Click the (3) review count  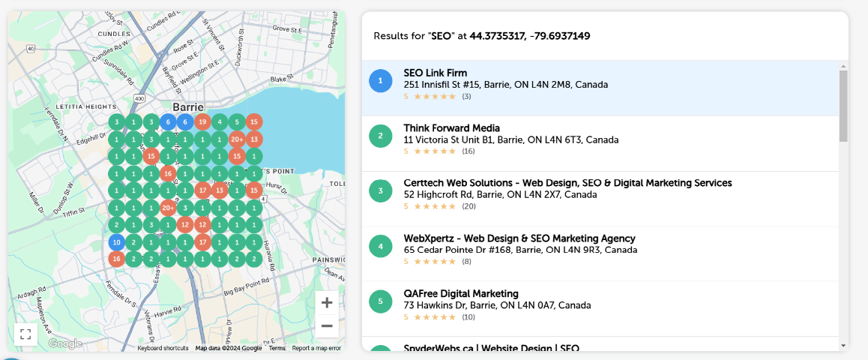pyautogui.click(x=467, y=96)
